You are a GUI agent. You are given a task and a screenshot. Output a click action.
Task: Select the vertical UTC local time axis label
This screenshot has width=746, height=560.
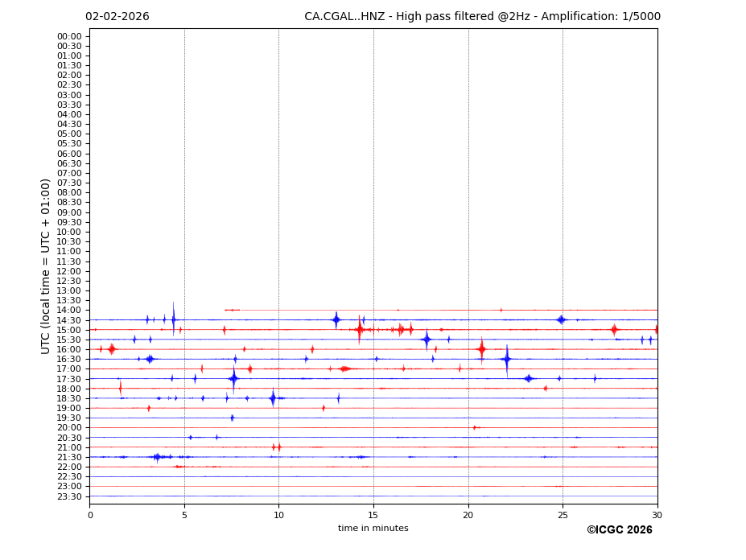tap(47, 266)
